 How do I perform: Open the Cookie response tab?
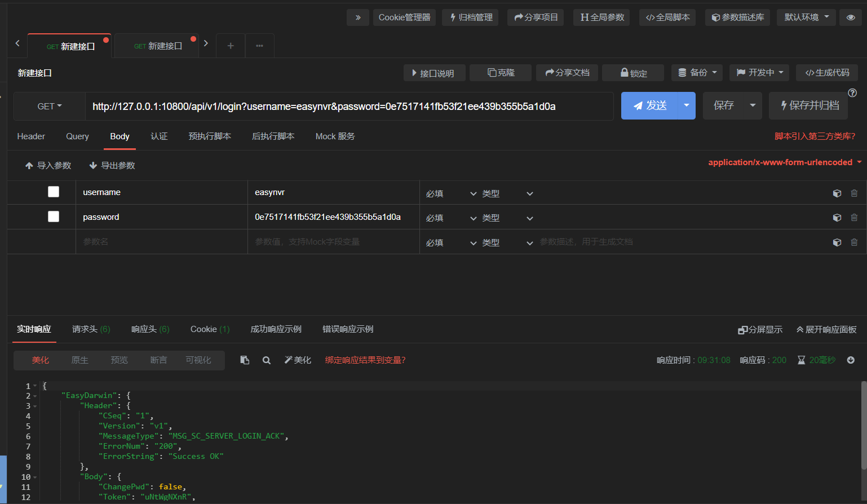[x=210, y=329]
